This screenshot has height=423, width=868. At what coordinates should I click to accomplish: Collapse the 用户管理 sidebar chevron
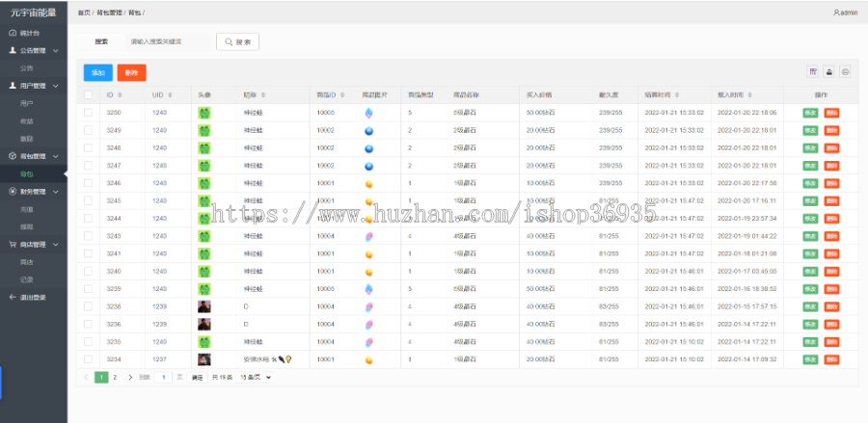55,86
